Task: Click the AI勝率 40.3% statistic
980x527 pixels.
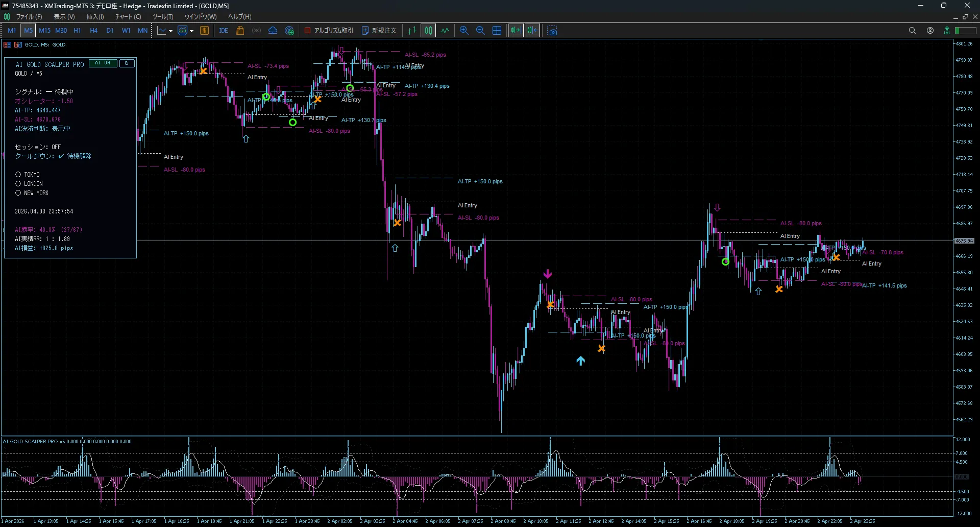Action: 48,230
